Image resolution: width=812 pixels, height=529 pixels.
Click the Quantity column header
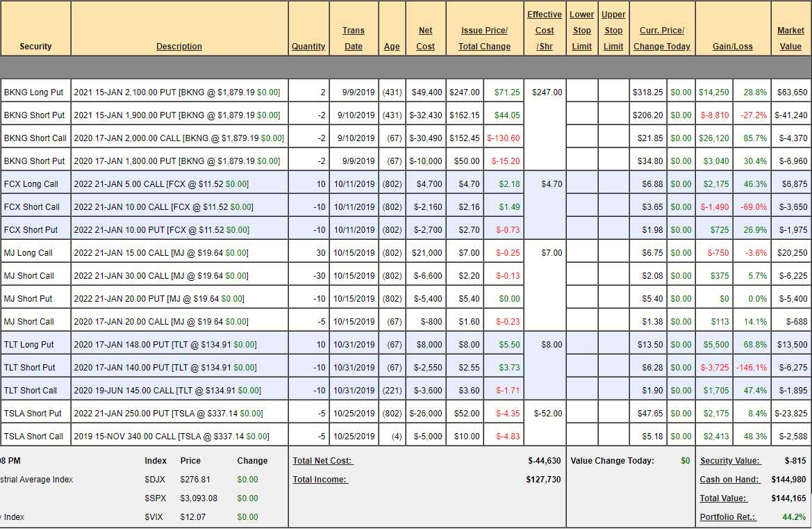[308, 47]
